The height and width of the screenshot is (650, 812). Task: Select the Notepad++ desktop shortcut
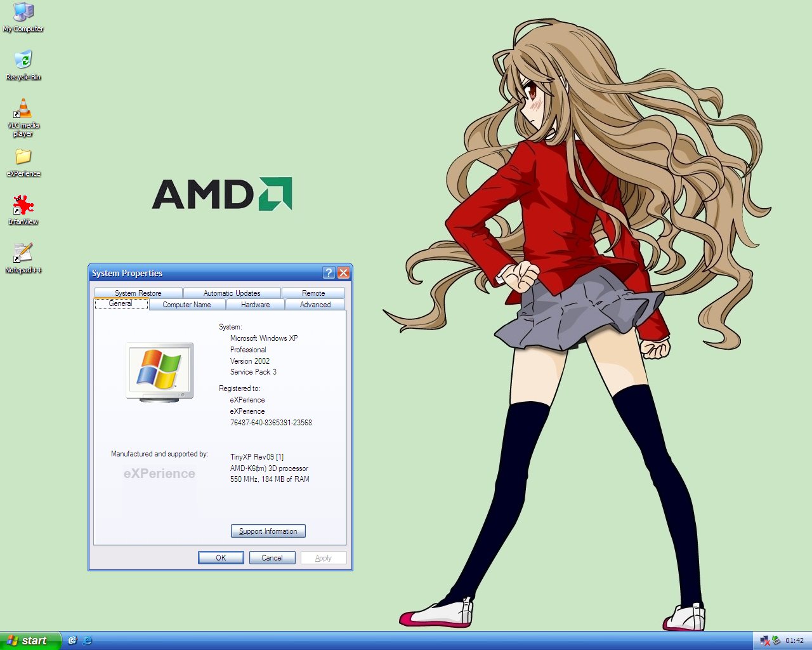pyautogui.click(x=23, y=258)
